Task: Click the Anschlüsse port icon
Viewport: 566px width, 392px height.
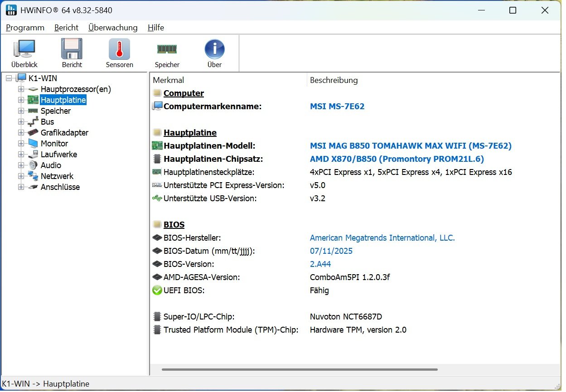Action: tap(33, 187)
